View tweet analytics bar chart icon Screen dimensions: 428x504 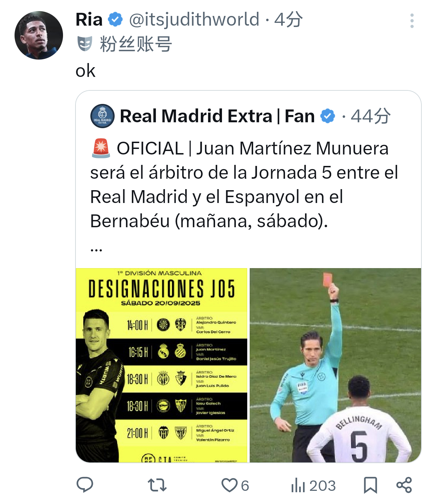[x=298, y=485]
